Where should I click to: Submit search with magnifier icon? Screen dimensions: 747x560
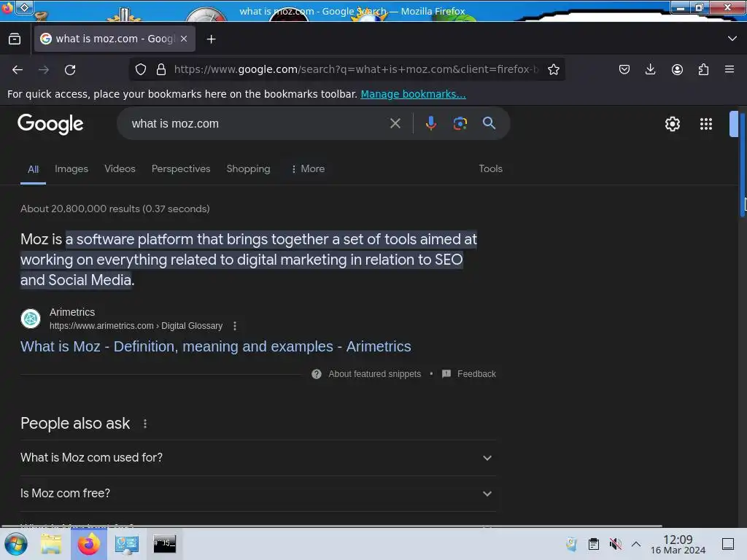[489, 123]
